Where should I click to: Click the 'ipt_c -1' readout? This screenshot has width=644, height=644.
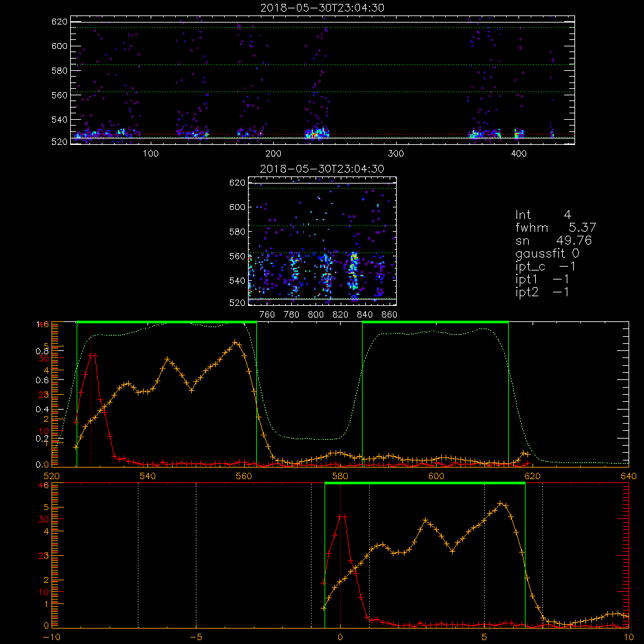tap(545, 267)
